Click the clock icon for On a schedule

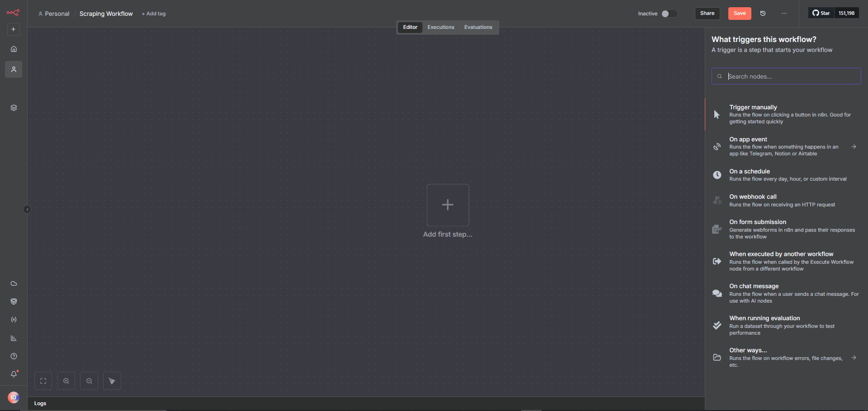point(717,175)
